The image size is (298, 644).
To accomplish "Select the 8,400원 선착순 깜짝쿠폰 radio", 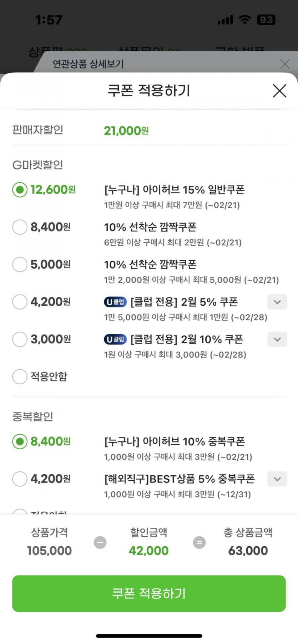I will pyautogui.click(x=20, y=227).
